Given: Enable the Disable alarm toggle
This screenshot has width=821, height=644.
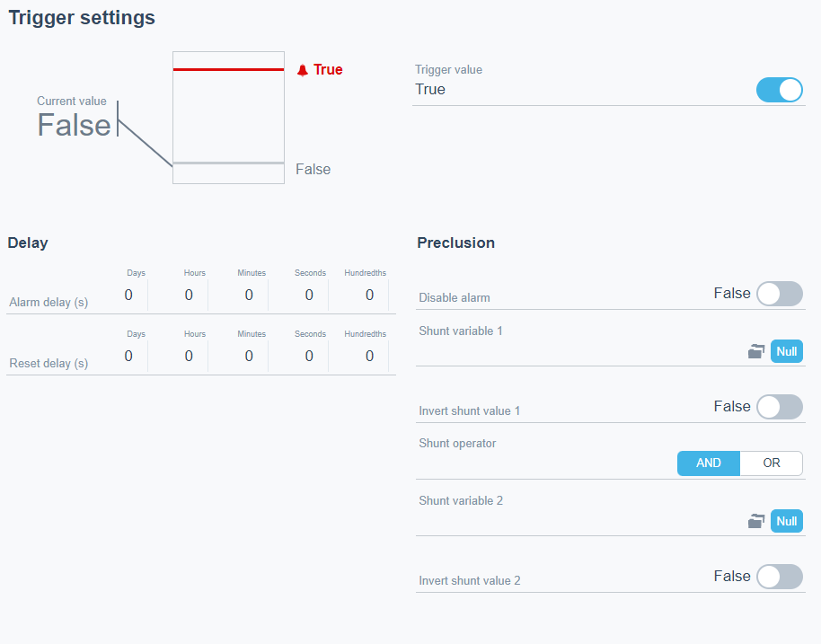Looking at the screenshot, I should [778, 294].
